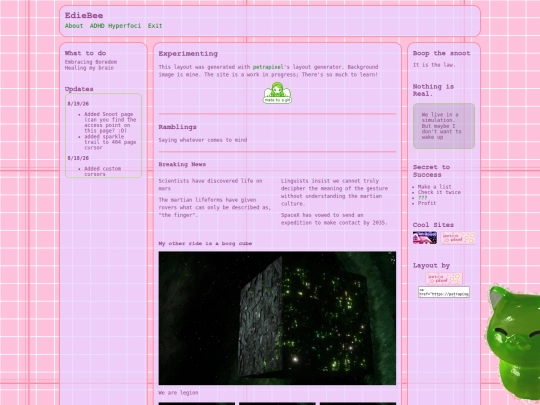Click the 'Scientists have discovered life on mars' paragraph

coord(210,185)
